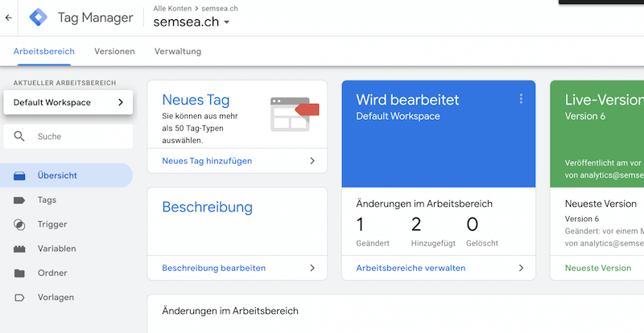Select Übersicht in the sidebar
The image size is (644, 333).
point(66,175)
